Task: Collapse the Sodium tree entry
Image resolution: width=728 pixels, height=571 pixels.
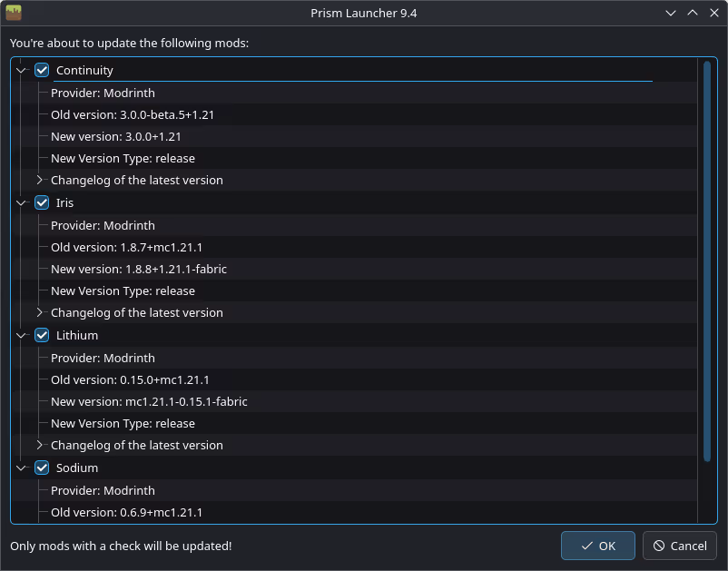Action: coord(21,468)
